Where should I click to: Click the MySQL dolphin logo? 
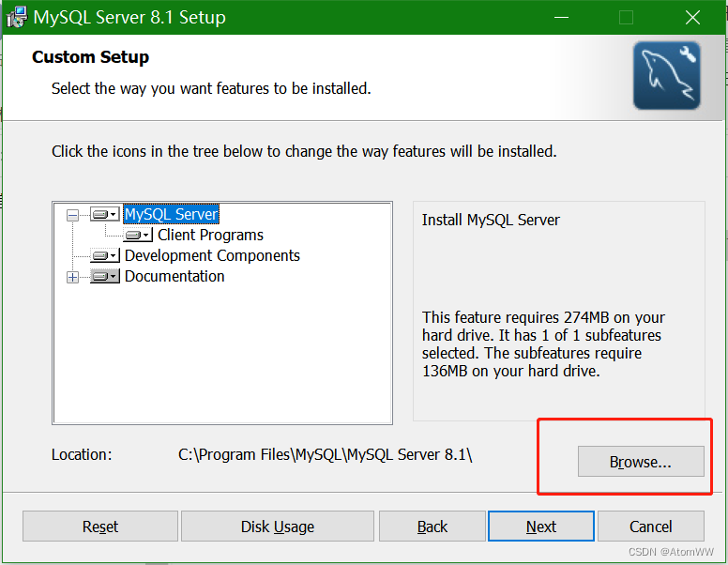[667, 76]
